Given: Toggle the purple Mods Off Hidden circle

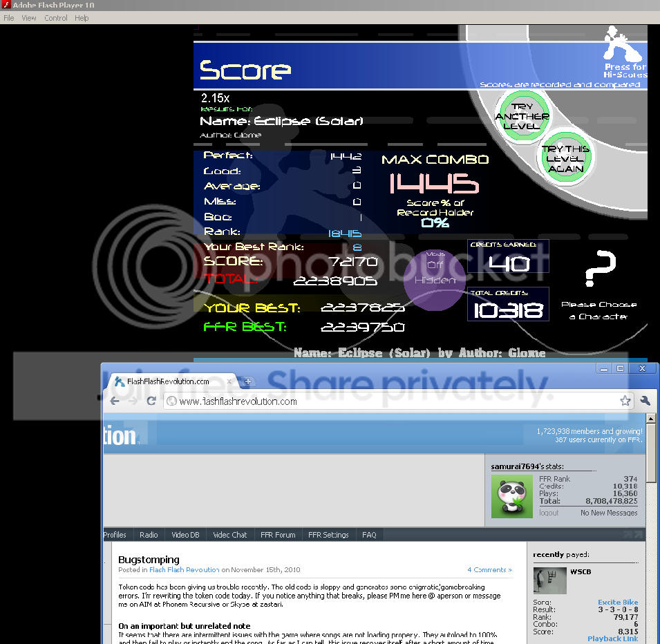Looking at the screenshot, I should [x=434, y=279].
